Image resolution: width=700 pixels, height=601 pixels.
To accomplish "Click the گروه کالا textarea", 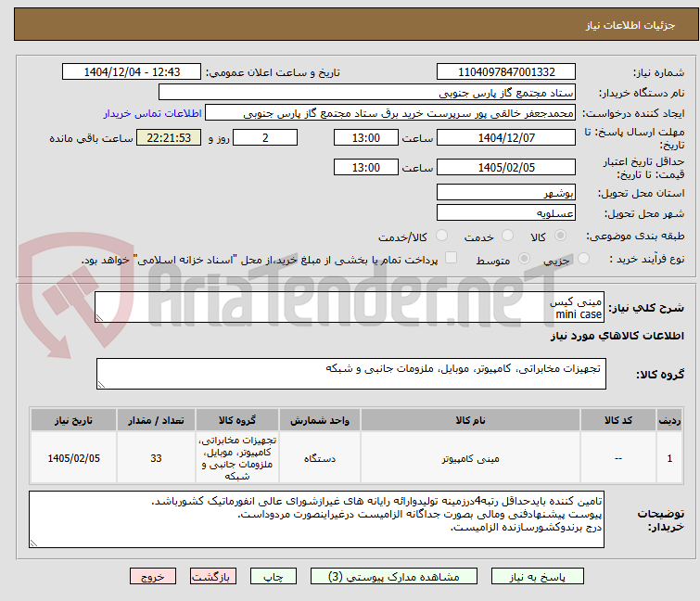I will click(350, 374).
